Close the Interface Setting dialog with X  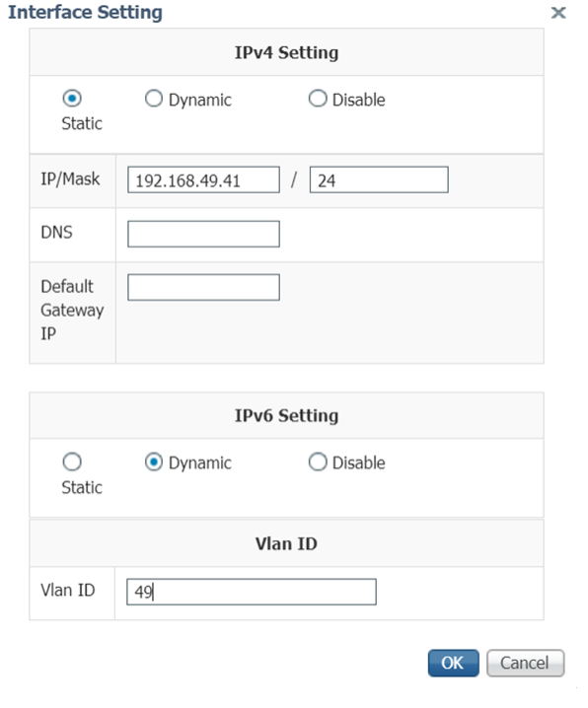click(558, 13)
